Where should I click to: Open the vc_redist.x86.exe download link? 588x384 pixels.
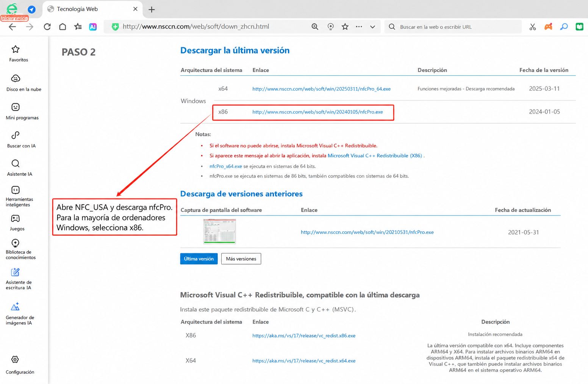[x=304, y=336]
